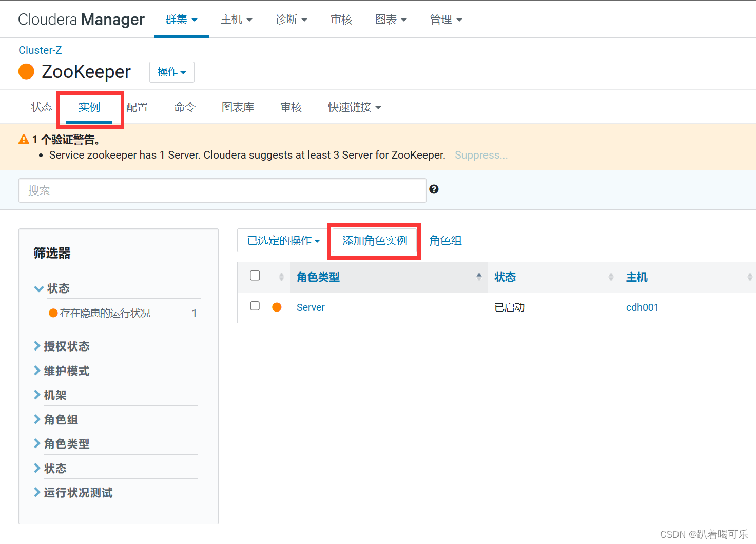Click the 添加角色实例 button
This screenshot has width=756, height=544.
[375, 241]
